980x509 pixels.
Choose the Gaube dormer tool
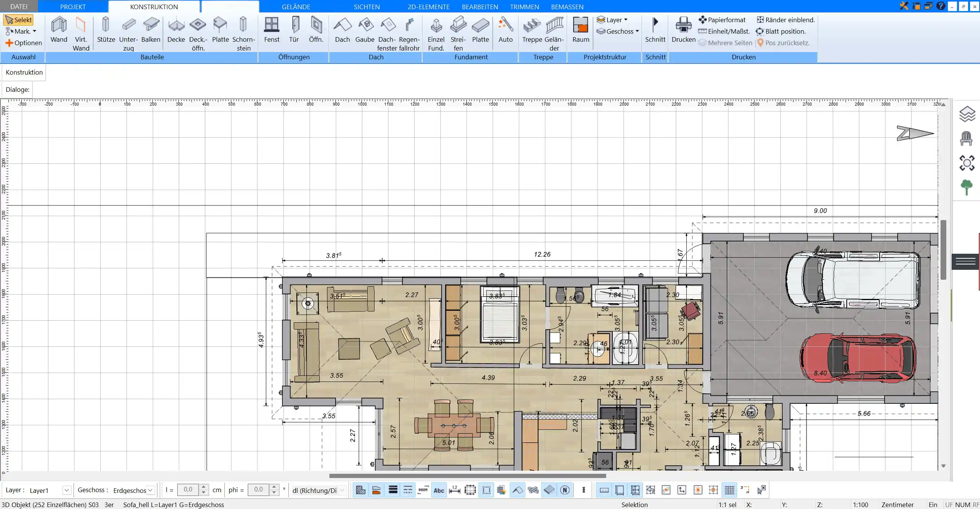pyautogui.click(x=365, y=30)
